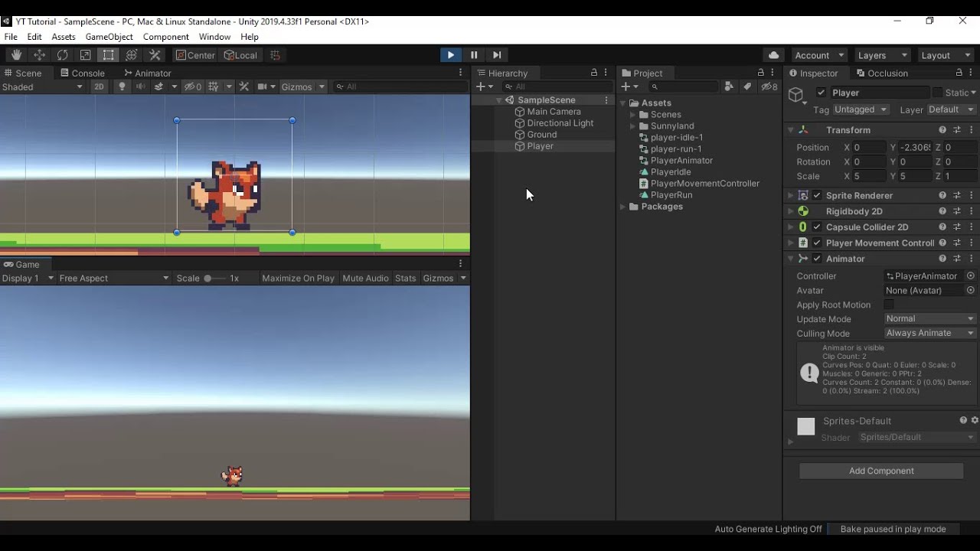This screenshot has height=551, width=980.
Task: Open the Window menu
Action: [214, 37]
